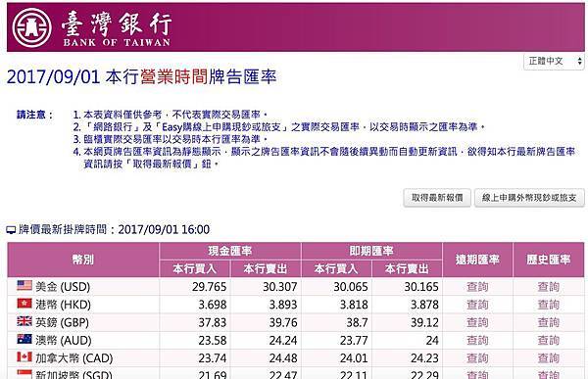Screen dimensions: 588x379
Task: Open the 正體中文 language dropdown
Action: pos(554,61)
